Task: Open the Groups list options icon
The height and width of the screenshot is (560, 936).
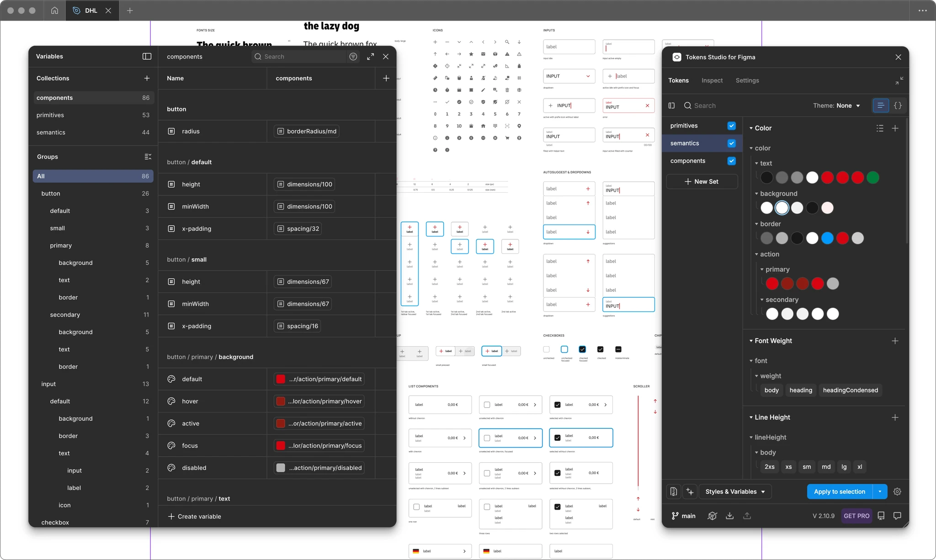Action: (148, 157)
